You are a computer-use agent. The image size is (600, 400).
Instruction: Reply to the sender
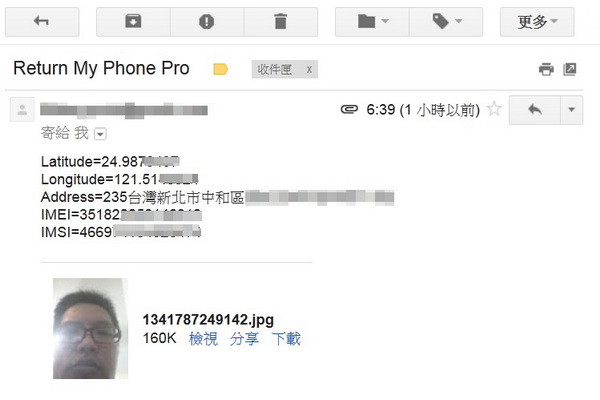click(x=535, y=110)
